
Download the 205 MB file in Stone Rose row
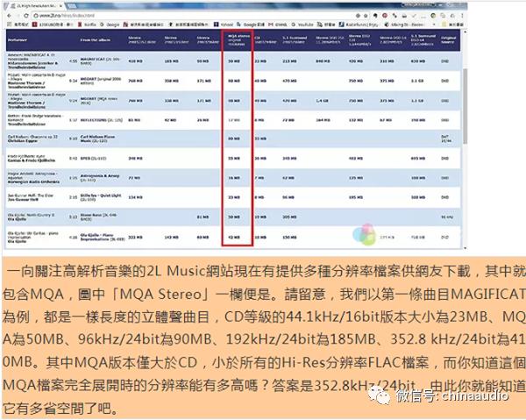[289, 217]
